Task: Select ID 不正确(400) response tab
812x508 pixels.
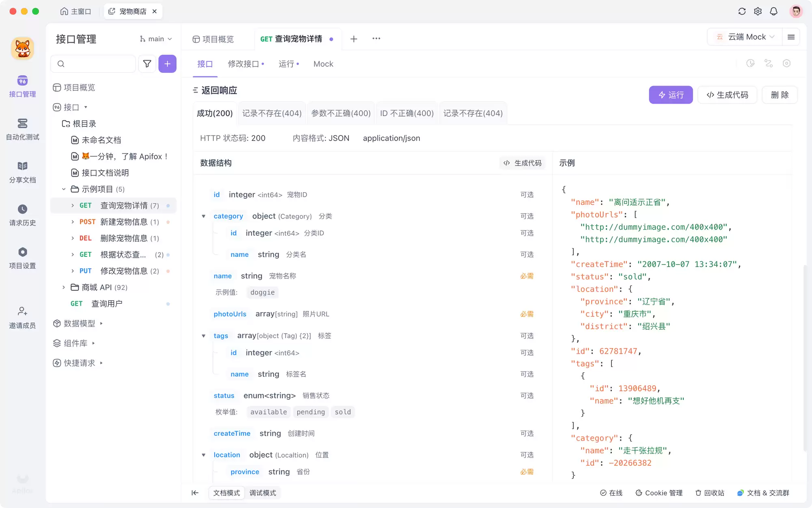Action: coord(407,113)
